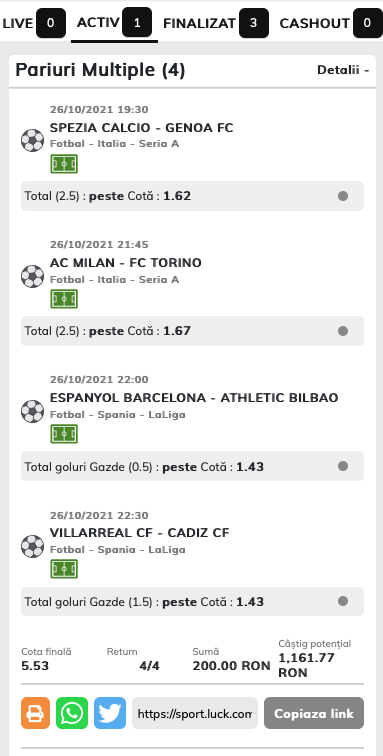Open pitch tracker for AC Milan - Torino
383x756 pixels.
pyautogui.click(x=64, y=299)
